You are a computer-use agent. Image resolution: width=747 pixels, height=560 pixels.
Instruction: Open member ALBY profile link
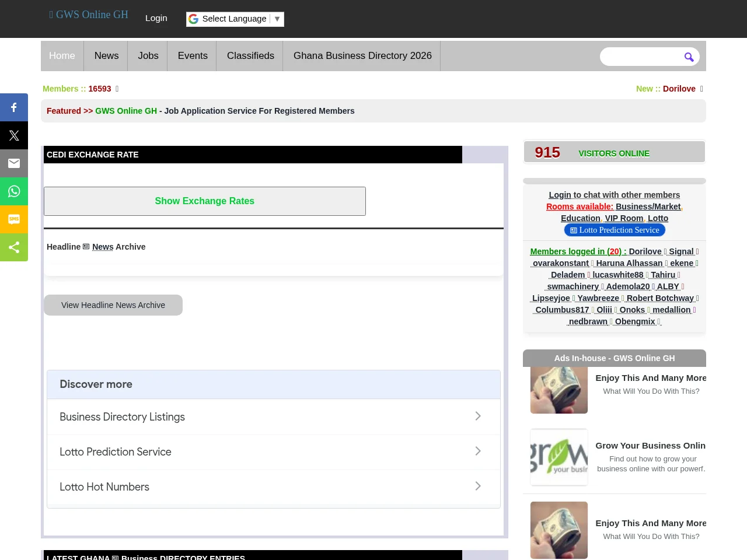(x=668, y=286)
